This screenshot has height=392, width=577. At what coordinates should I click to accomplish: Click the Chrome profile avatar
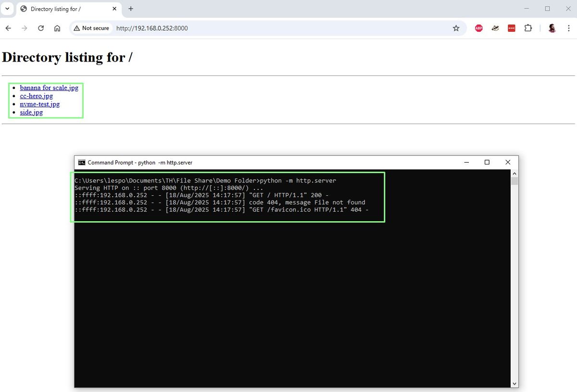pos(552,28)
